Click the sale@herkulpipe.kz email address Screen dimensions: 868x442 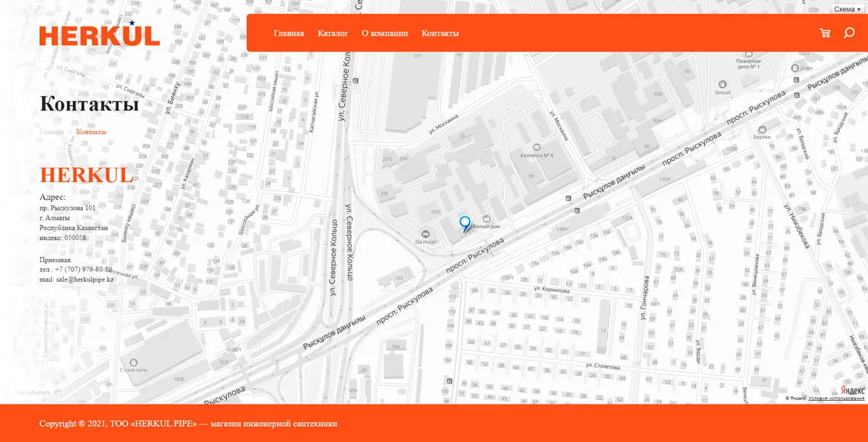coord(85,280)
